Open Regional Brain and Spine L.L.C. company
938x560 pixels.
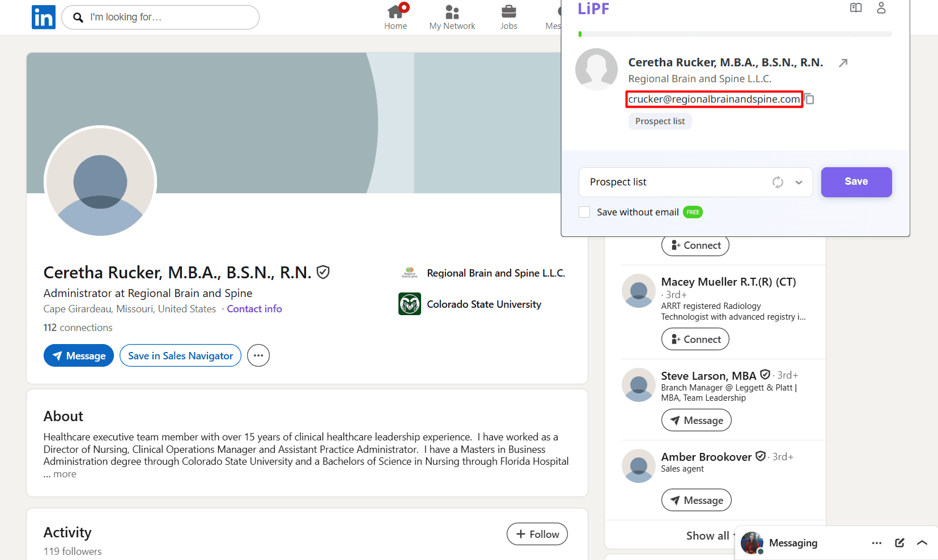(496, 273)
